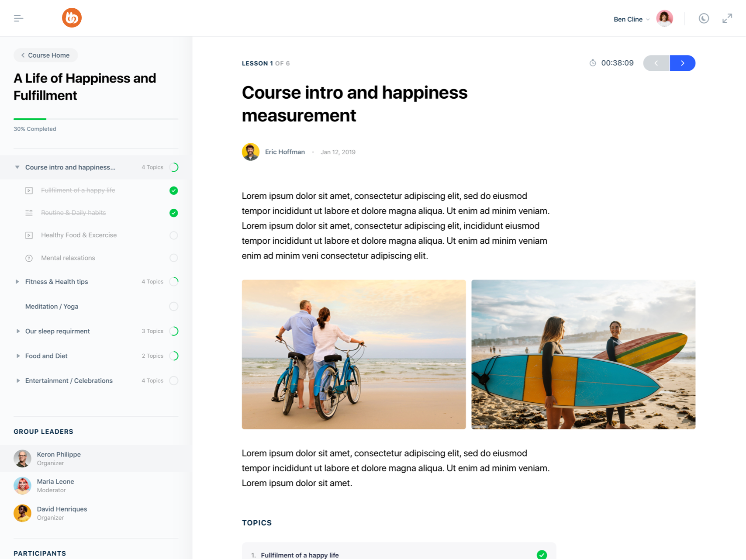The image size is (746, 560).
Task: Click the hamburger menu icon
Action: tap(18, 18)
